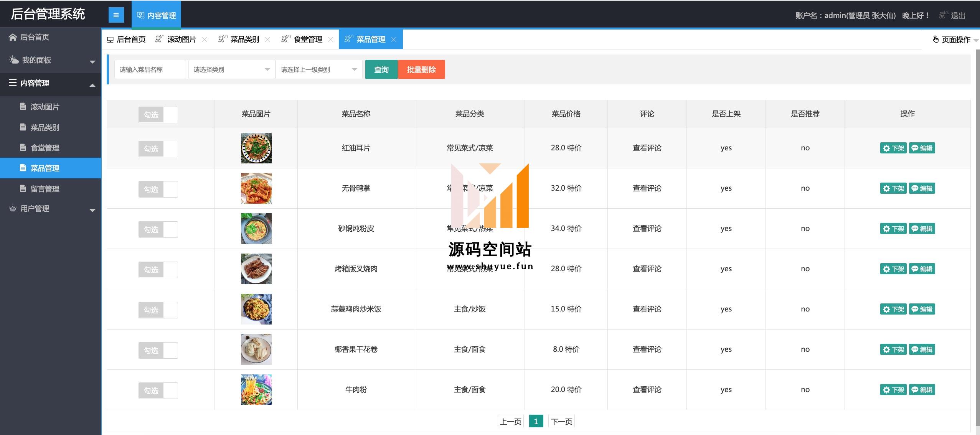Image resolution: width=980 pixels, height=435 pixels.
Task: Click 编辑 for the 无骨鸭掌 row
Action: 922,188
